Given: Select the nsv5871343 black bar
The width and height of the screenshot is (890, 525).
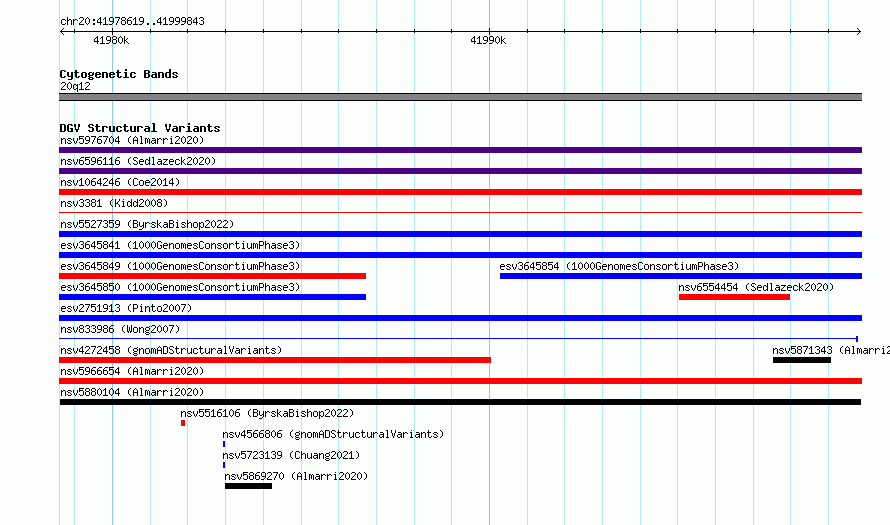Looking at the screenshot, I should pos(801,360).
